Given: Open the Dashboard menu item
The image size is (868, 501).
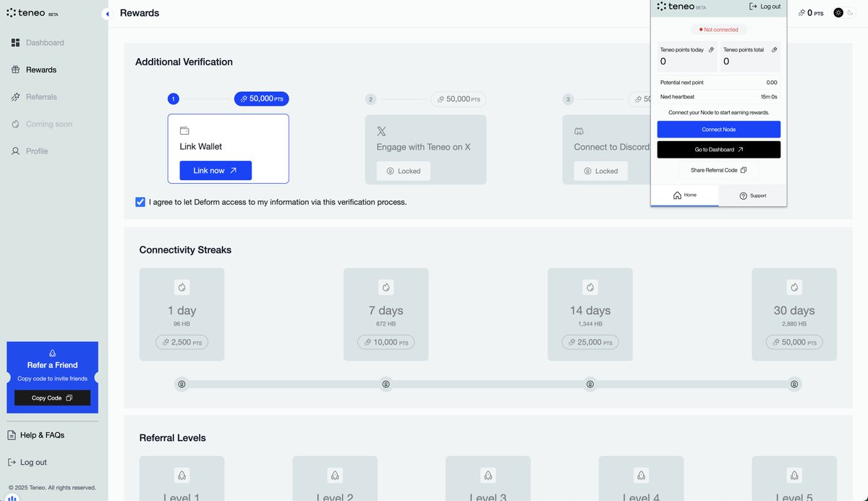Looking at the screenshot, I should pyautogui.click(x=38, y=43).
